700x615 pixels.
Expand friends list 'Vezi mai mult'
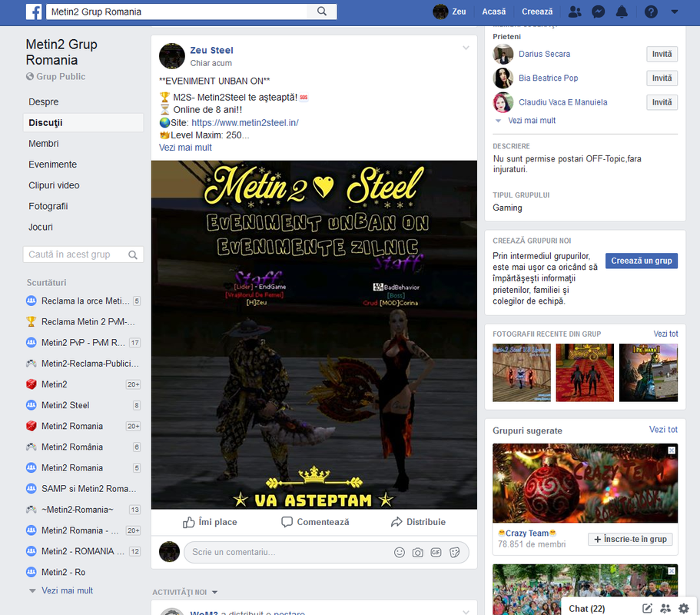pyautogui.click(x=531, y=121)
